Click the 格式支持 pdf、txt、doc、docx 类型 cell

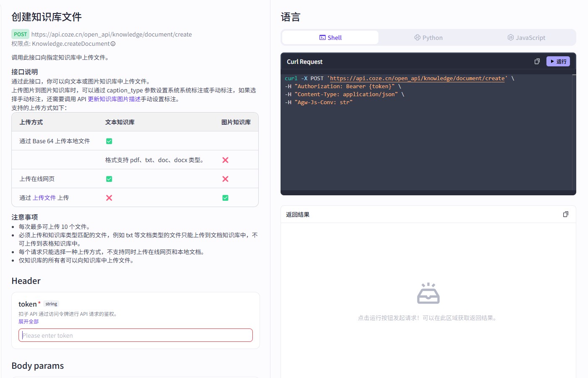pyautogui.click(x=154, y=160)
